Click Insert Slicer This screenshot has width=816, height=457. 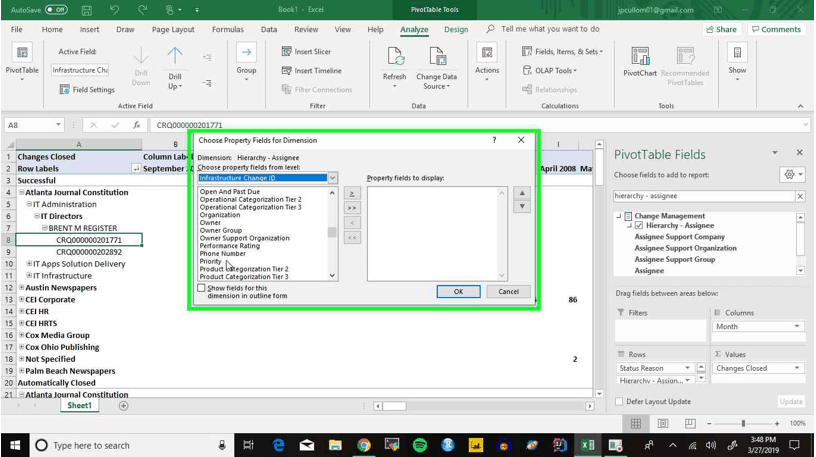[x=306, y=52]
